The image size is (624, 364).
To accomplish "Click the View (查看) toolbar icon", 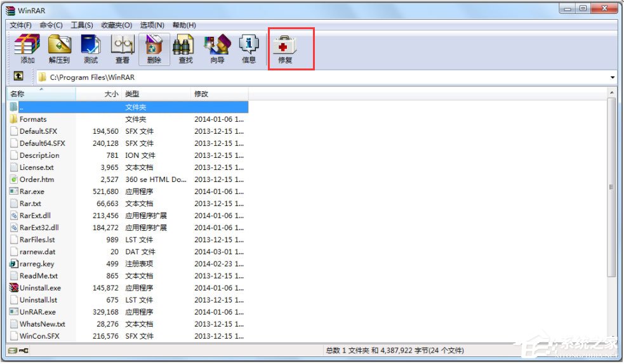I will pos(122,44).
